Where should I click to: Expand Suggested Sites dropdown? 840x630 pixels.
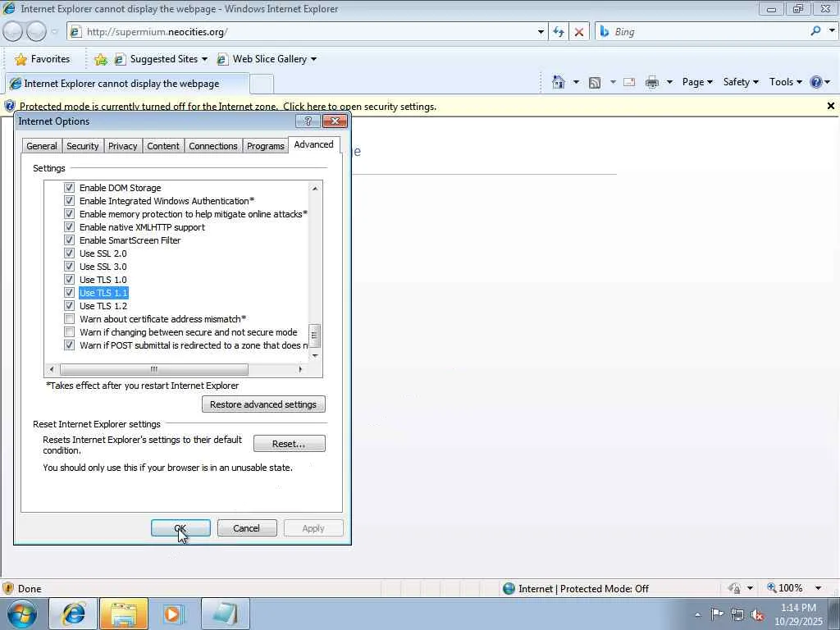204,59
